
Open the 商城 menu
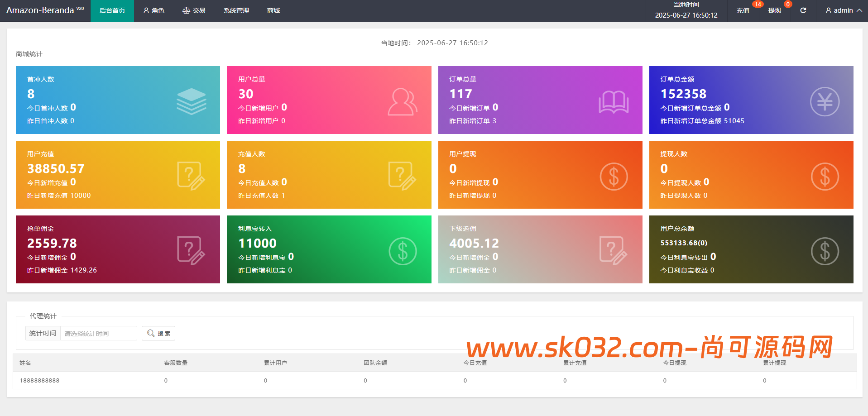(x=273, y=10)
